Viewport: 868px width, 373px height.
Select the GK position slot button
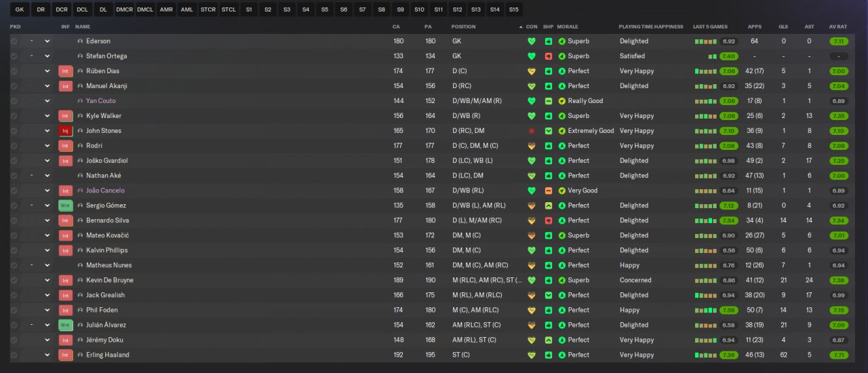pyautogui.click(x=19, y=10)
